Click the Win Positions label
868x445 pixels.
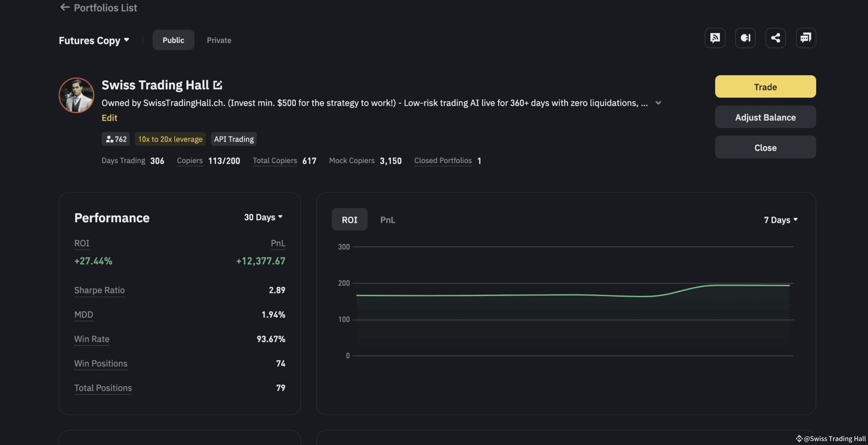point(101,364)
